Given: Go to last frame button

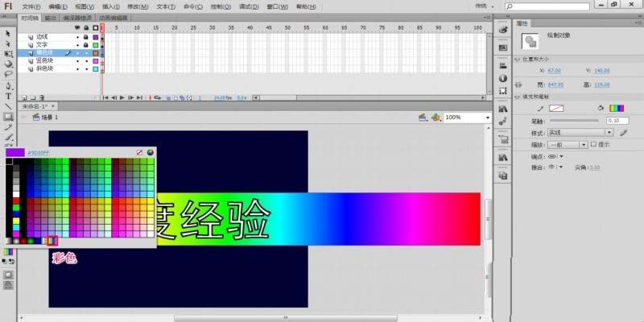Looking at the screenshot, I should [139, 97].
